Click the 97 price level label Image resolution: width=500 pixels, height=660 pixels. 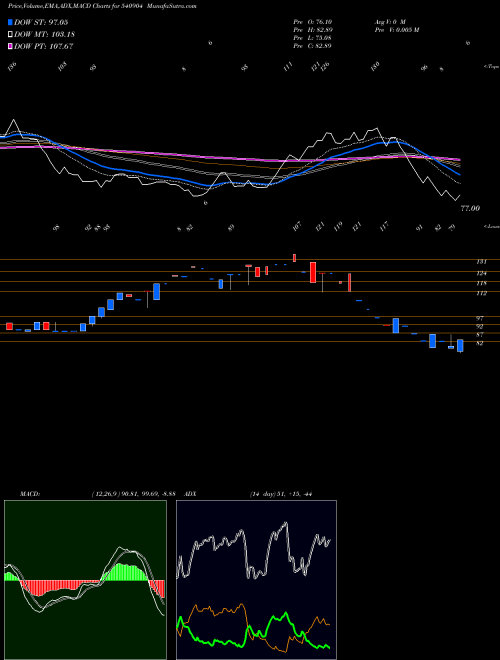pyautogui.click(x=479, y=319)
